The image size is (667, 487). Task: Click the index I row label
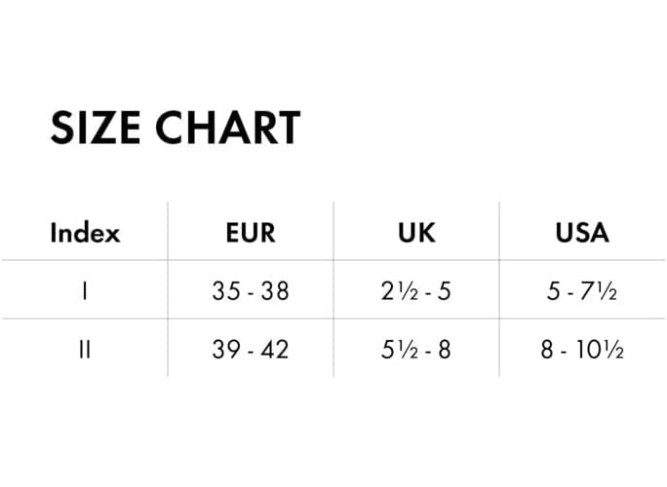tap(85, 291)
